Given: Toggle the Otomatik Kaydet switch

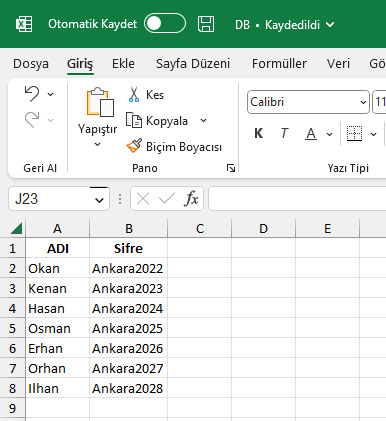Looking at the screenshot, I should [x=165, y=23].
